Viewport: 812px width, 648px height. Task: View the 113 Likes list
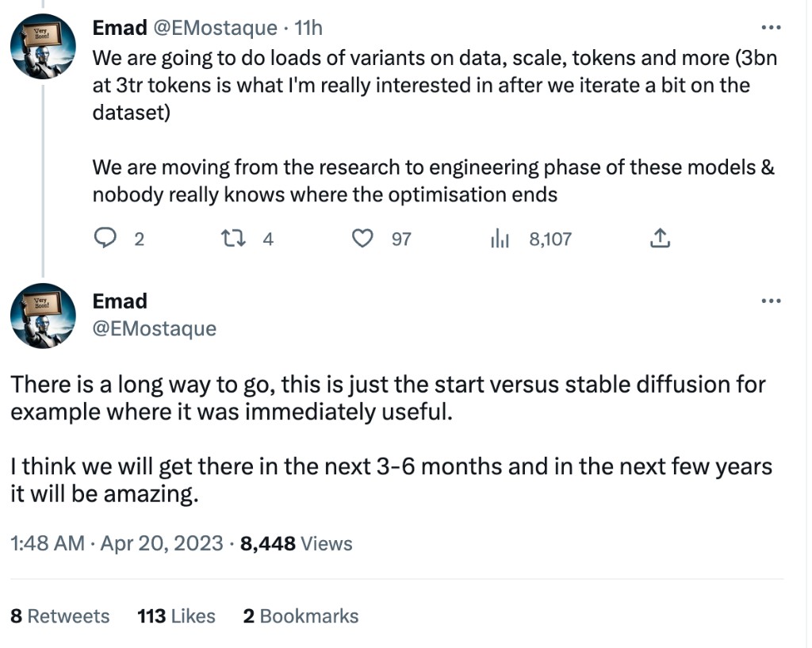tap(176, 616)
